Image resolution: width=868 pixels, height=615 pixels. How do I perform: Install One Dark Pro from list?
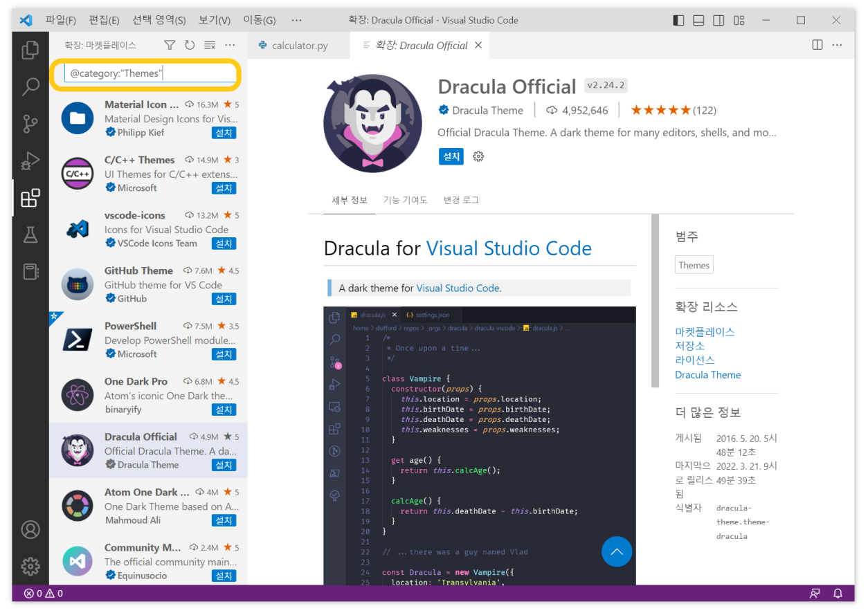tap(224, 410)
